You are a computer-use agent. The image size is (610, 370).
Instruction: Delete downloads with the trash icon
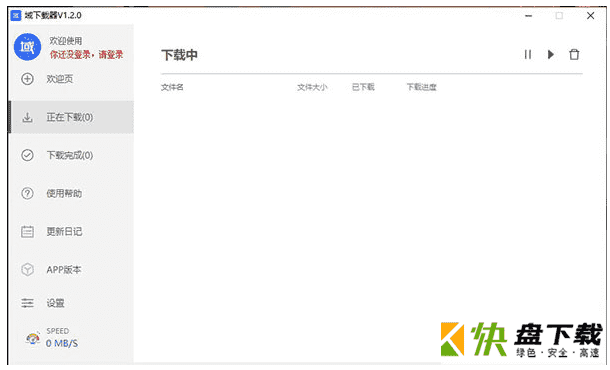(574, 54)
